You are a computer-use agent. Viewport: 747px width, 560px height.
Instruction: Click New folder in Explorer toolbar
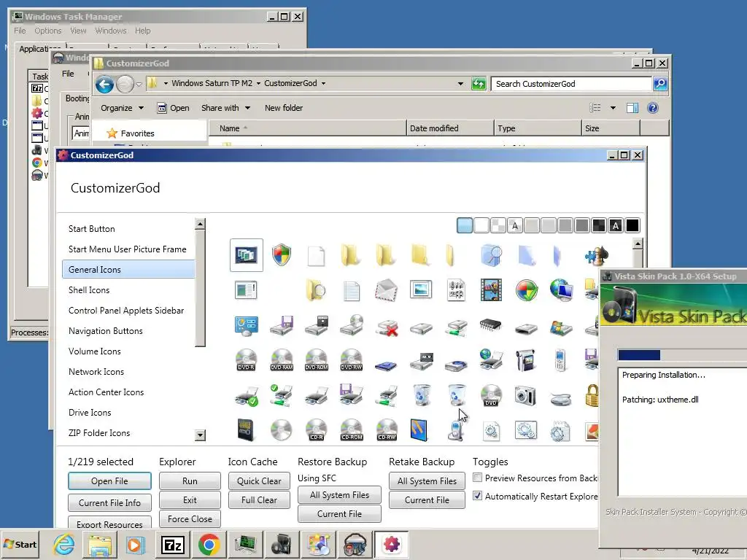(284, 108)
